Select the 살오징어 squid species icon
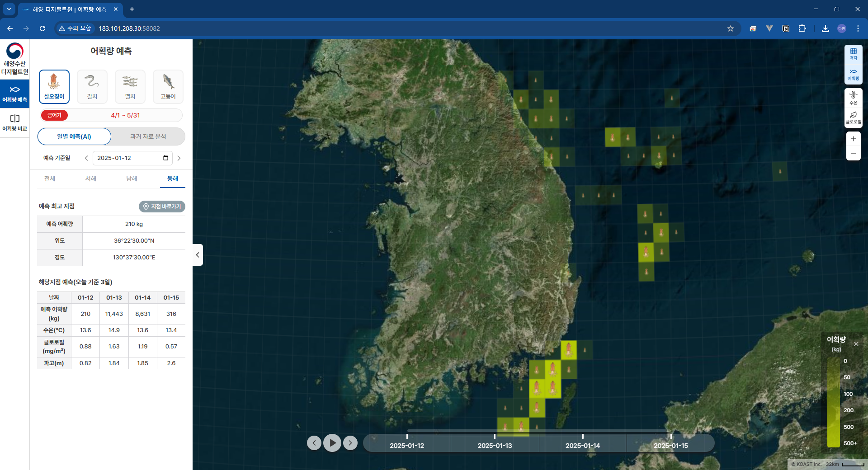The width and height of the screenshot is (868, 470). coord(54,87)
